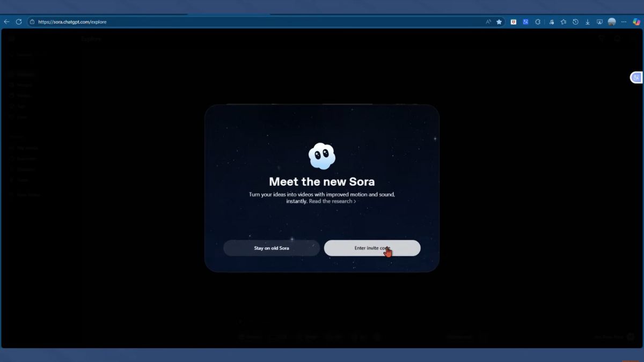Viewport: 644px width, 362px height.
Task: Reload the page with the refresh icon
Action: tap(19, 22)
